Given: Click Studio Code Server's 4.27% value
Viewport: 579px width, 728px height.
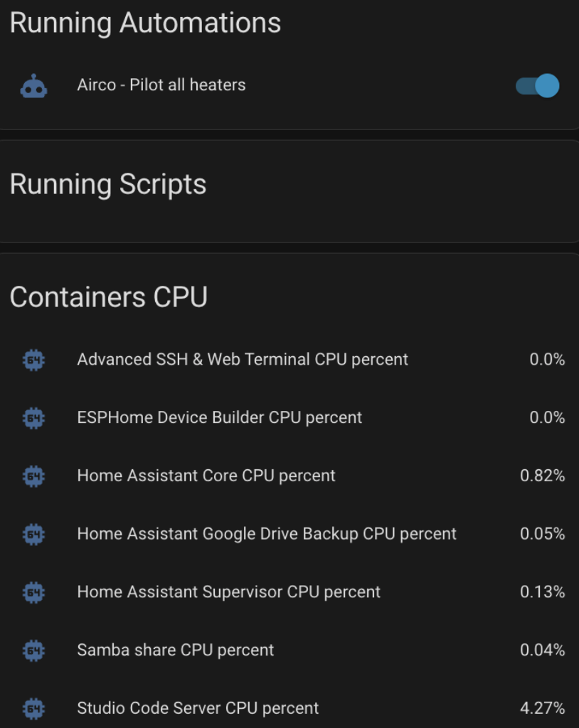Looking at the screenshot, I should pos(543,709).
